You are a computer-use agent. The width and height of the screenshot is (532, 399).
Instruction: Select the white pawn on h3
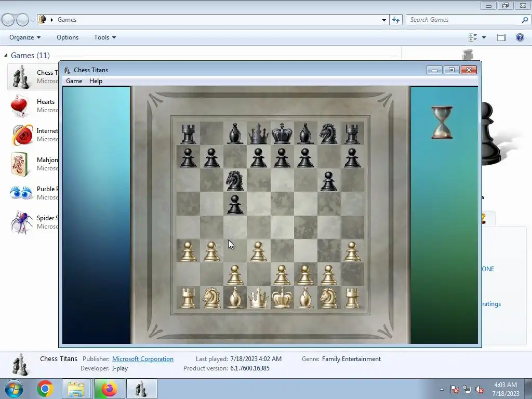(352, 251)
